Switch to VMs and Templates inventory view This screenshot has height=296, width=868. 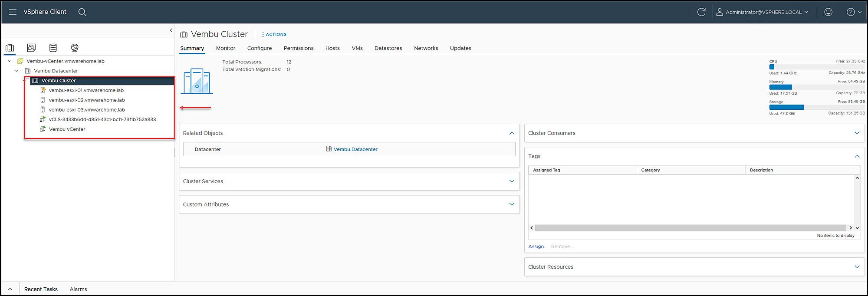(31, 48)
